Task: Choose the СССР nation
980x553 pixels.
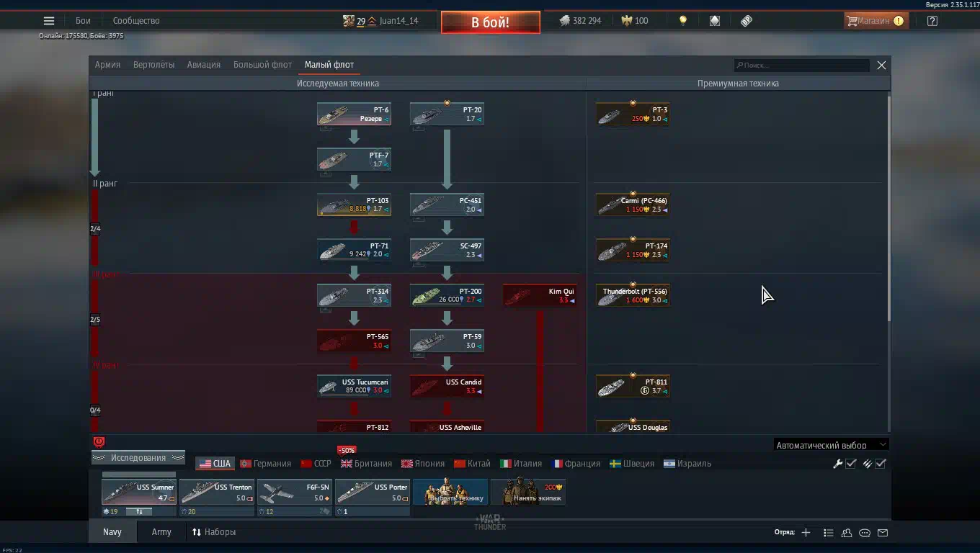Action: 316,464
